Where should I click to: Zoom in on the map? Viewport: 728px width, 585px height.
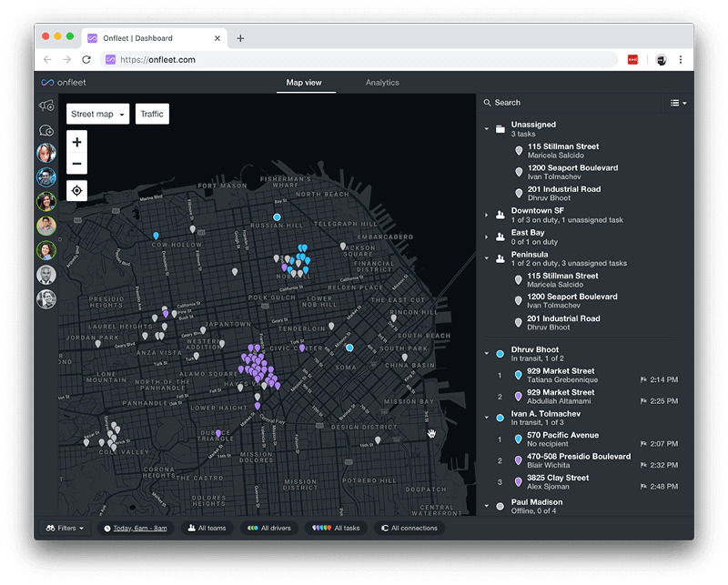[x=77, y=142]
